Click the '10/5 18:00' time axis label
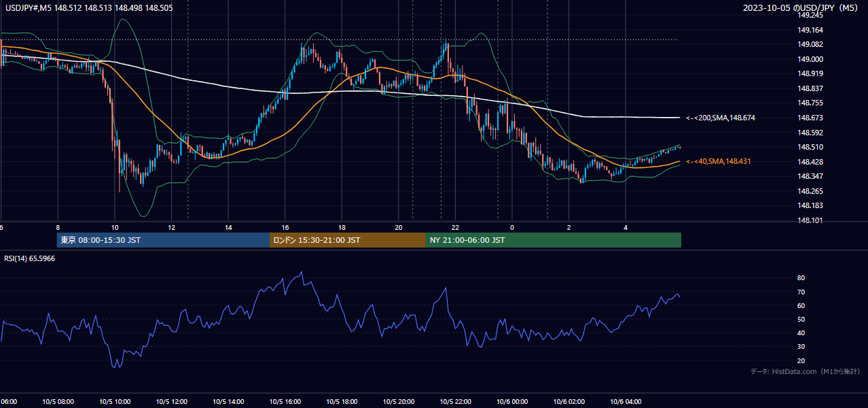This screenshot has width=868, height=408. [342, 402]
